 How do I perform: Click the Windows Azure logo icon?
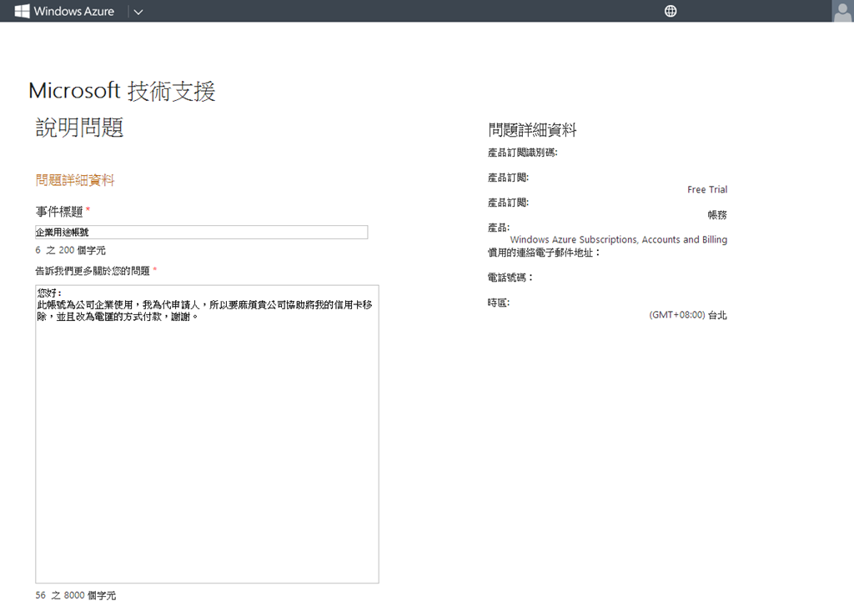tap(22, 11)
